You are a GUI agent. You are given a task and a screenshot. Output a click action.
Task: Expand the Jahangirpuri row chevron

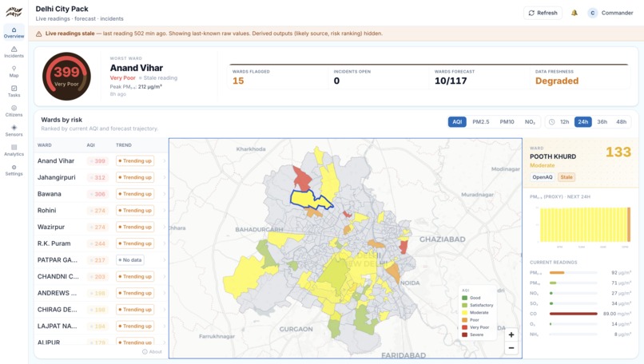(x=165, y=177)
